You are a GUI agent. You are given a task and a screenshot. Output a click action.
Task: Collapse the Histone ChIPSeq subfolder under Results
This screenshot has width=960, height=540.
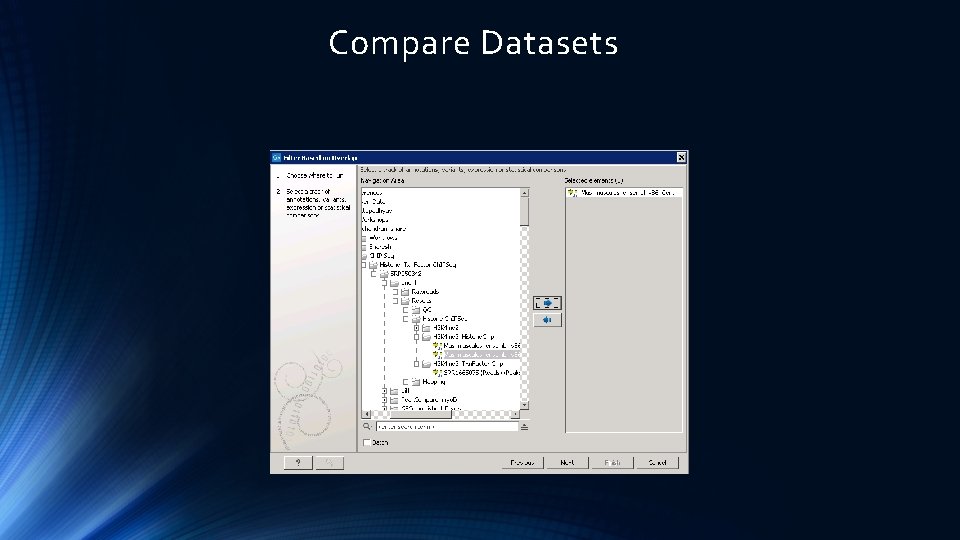point(405,319)
